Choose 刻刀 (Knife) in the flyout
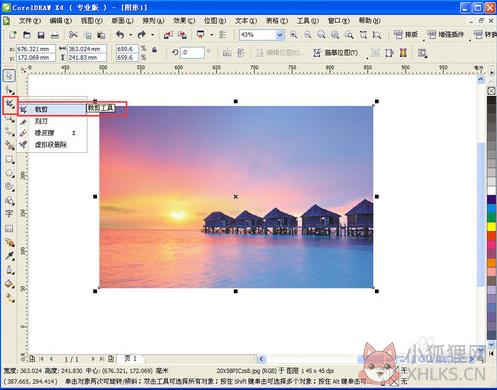The image size is (497, 390). [53, 121]
